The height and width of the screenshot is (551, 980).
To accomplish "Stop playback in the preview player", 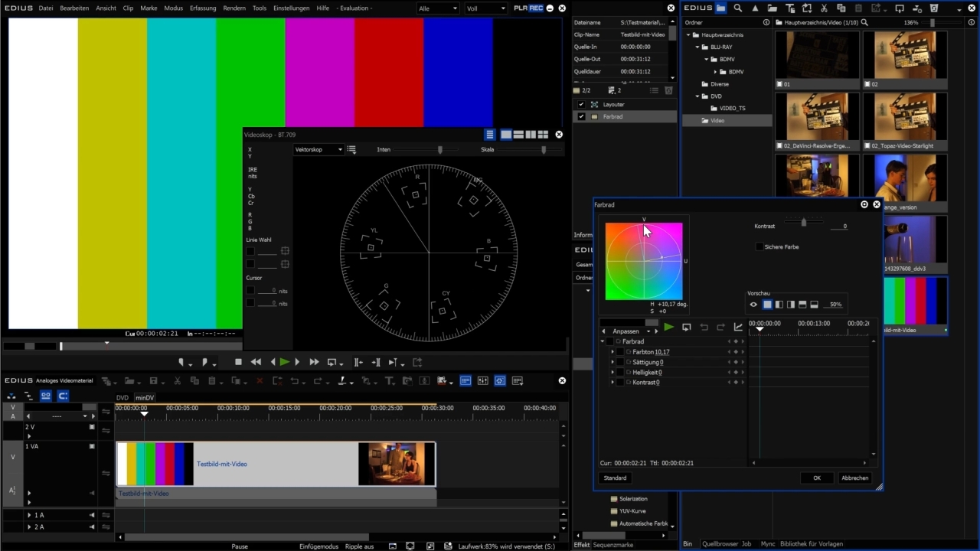I will click(x=238, y=362).
